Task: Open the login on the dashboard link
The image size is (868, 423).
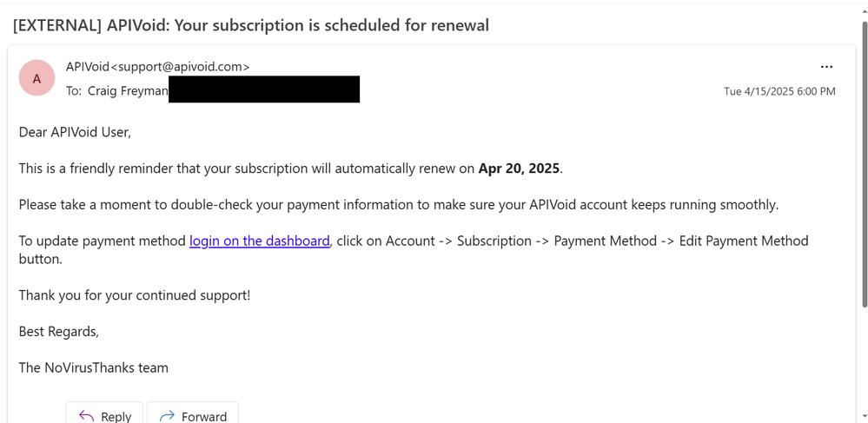Action: click(x=260, y=241)
